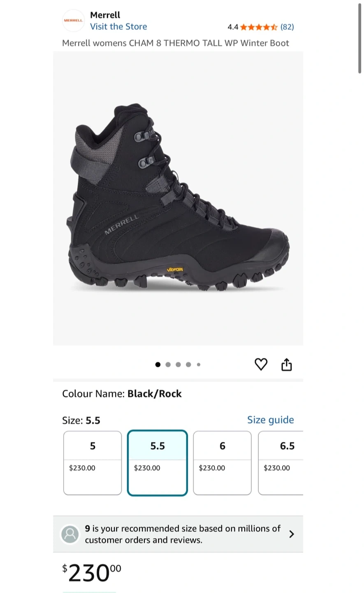This screenshot has height=593, width=364.
Task: Tap the share icon
Action: click(x=287, y=364)
